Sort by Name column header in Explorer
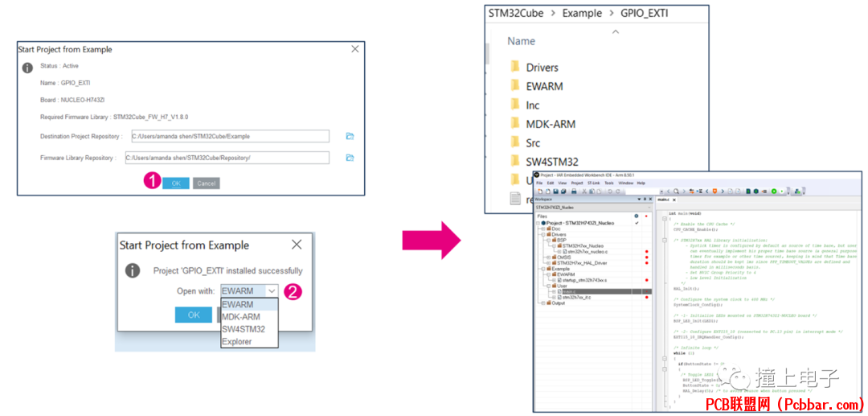 (522, 41)
